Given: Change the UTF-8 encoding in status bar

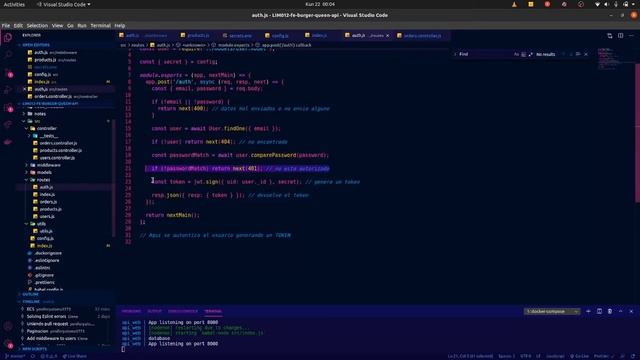Looking at the screenshot, I should point(526,356).
